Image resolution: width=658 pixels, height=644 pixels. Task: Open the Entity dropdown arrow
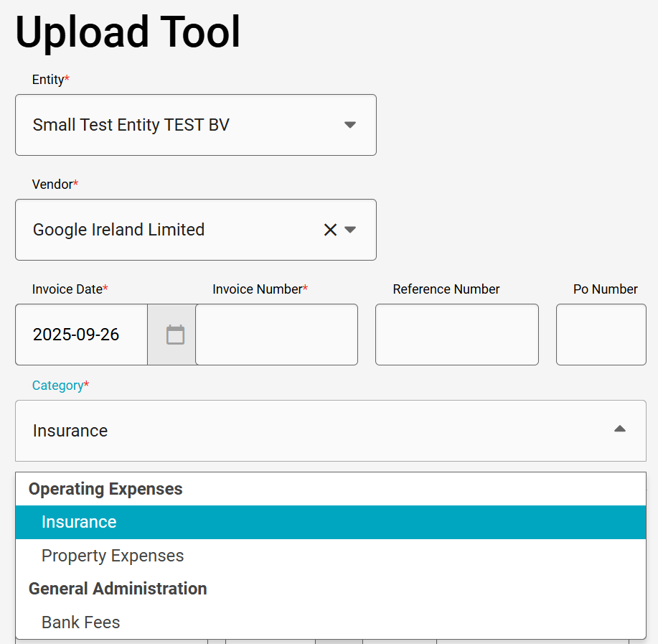350,125
